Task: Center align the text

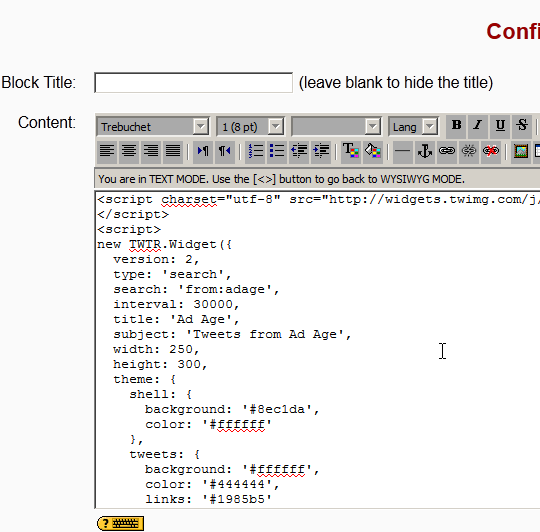Action: [x=129, y=152]
